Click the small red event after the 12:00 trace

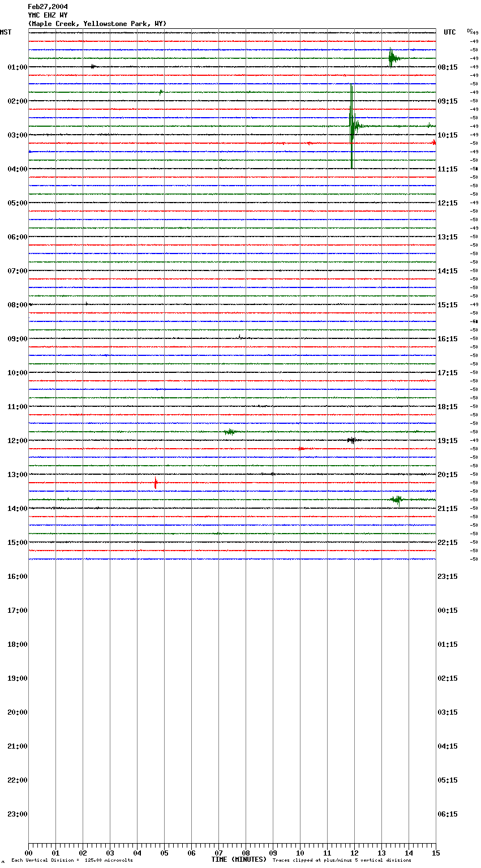301,449
